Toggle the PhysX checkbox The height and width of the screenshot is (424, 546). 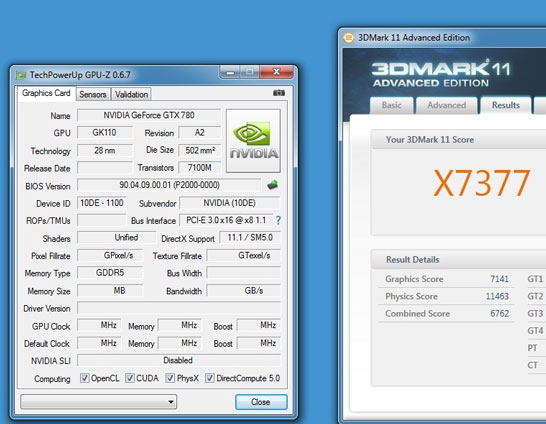(170, 378)
